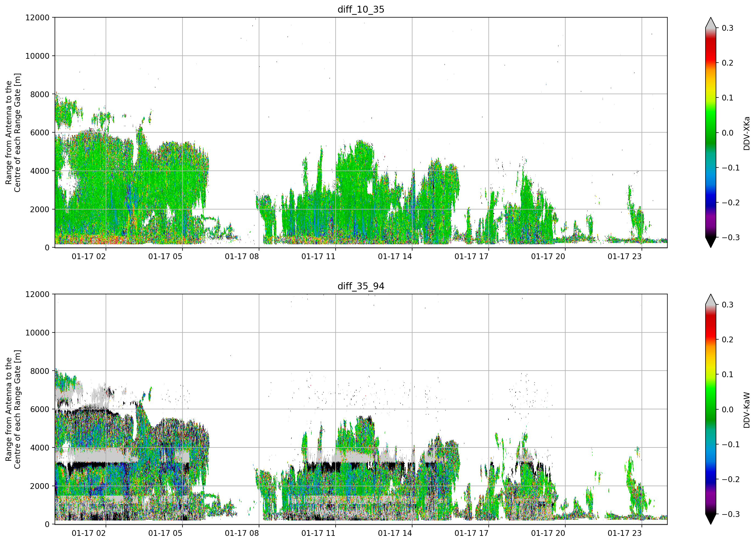This screenshot has height=543, width=756.
Task: Click the 0.2 tick on DDV-KaW colorbar
Action: pyautogui.click(x=728, y=340)
